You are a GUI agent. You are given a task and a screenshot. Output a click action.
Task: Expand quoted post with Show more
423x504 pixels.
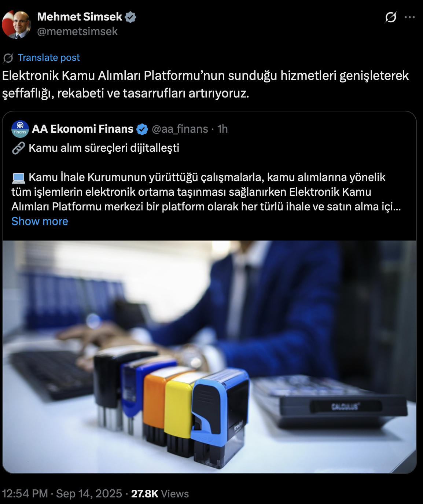(40, 221)
